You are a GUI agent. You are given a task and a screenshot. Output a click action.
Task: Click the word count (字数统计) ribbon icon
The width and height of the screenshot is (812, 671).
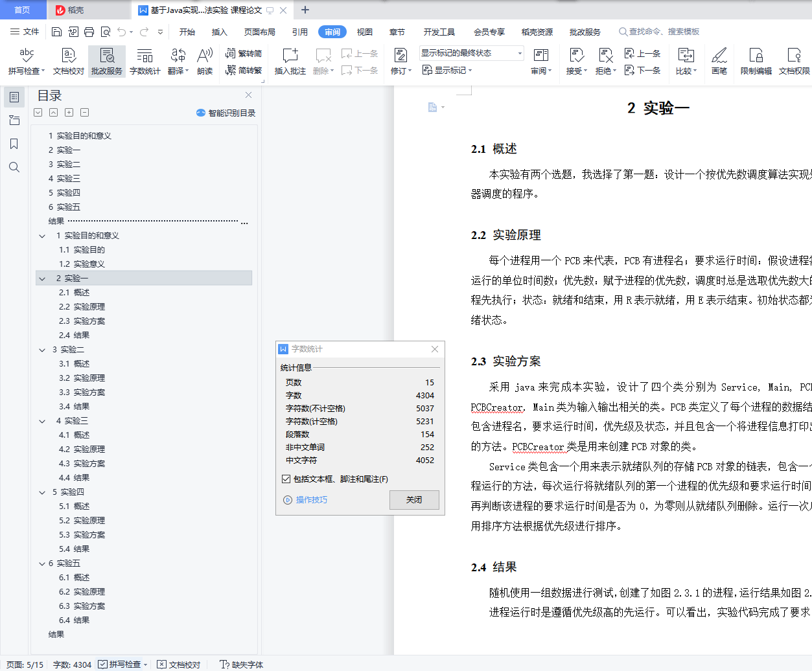point(145,62)
